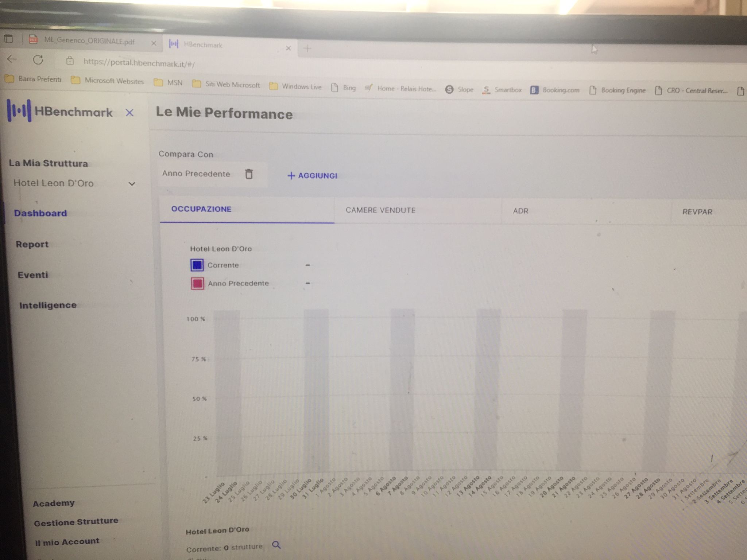Open the CRO - Central Reser... bookmark
The width and height of the screenshot is (747, 560).
pyautogui.click(x=691, y=91)
